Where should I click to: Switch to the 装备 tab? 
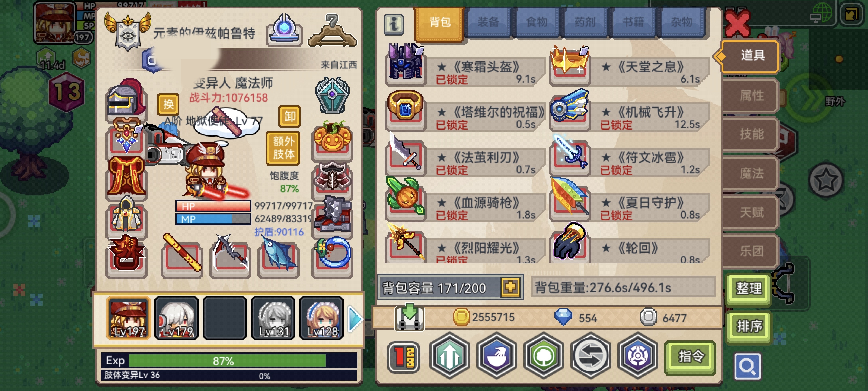(x=488, y=23)
